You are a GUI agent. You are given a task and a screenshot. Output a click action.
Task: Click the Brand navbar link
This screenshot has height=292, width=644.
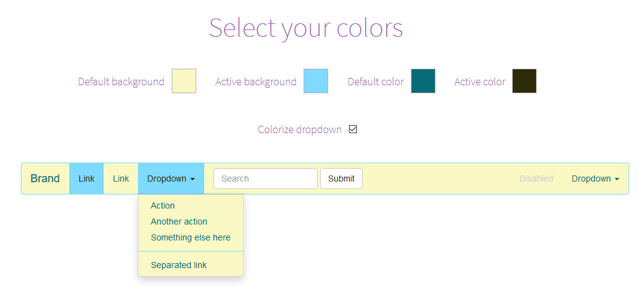click(45, 179)
